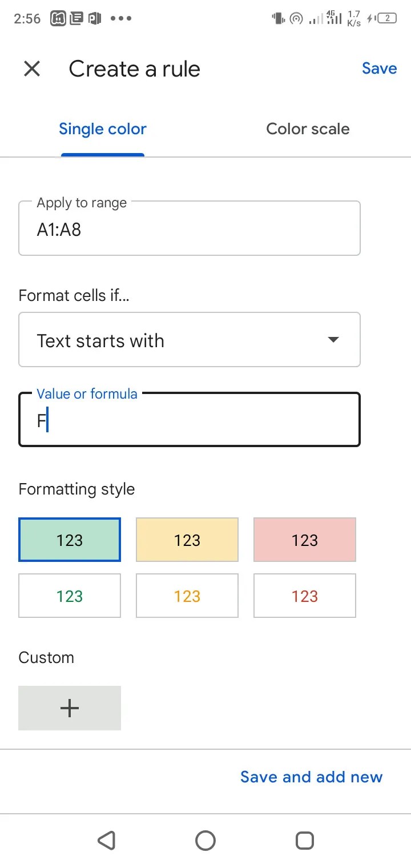Select the red fill formatting style
Screen dimensions: 411x868
point(305,540)
